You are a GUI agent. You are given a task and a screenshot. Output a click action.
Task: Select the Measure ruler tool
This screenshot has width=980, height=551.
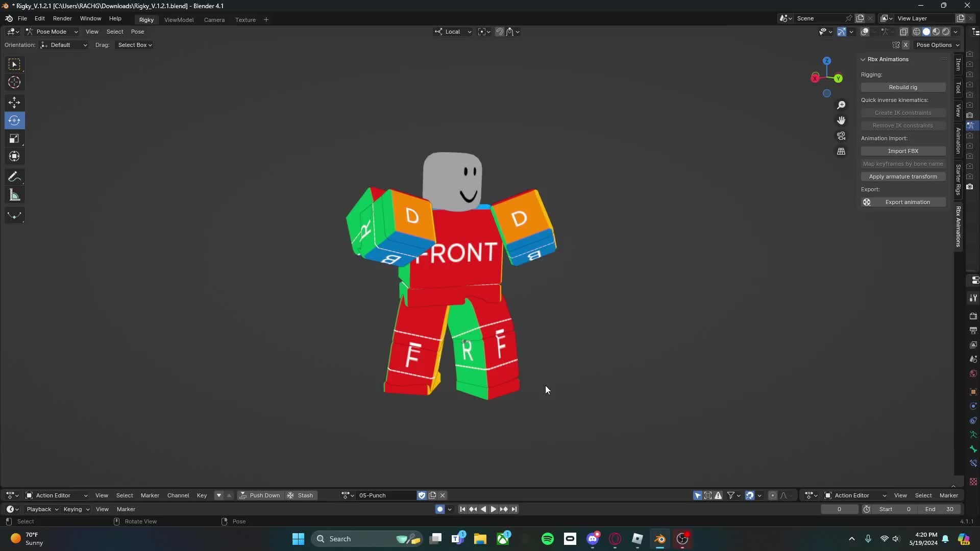(x=14, y=195)
